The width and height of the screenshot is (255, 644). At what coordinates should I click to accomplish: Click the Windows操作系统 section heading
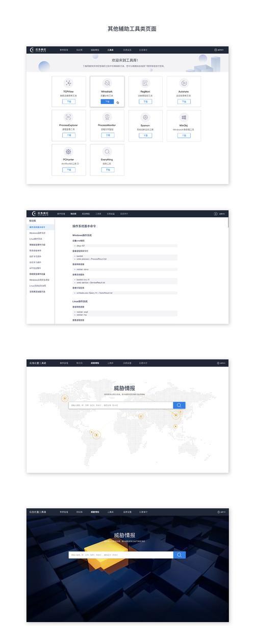82,235
